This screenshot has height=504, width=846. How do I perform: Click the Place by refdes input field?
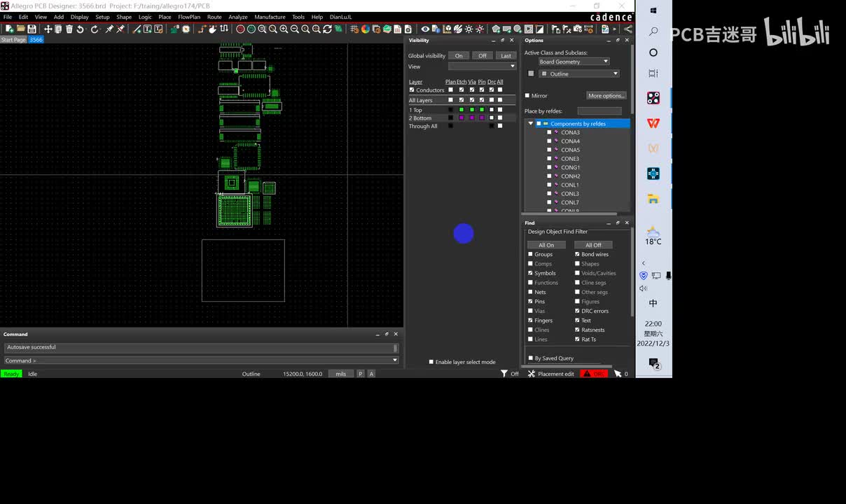(599, 111)
